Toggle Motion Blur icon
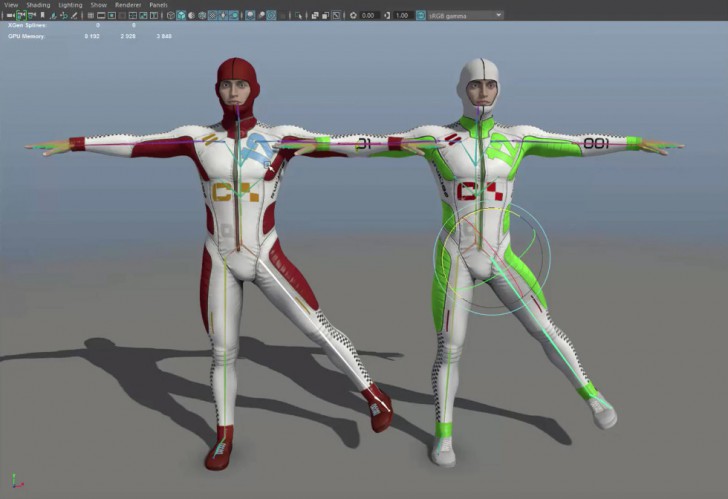Viewport: 728px width, 499px height. click(x=261, y=15)
